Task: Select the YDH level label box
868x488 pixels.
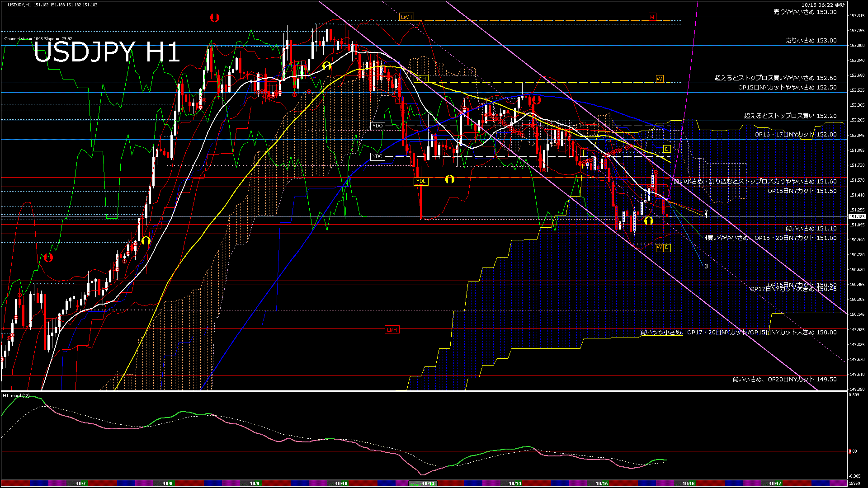Action: 421,79
